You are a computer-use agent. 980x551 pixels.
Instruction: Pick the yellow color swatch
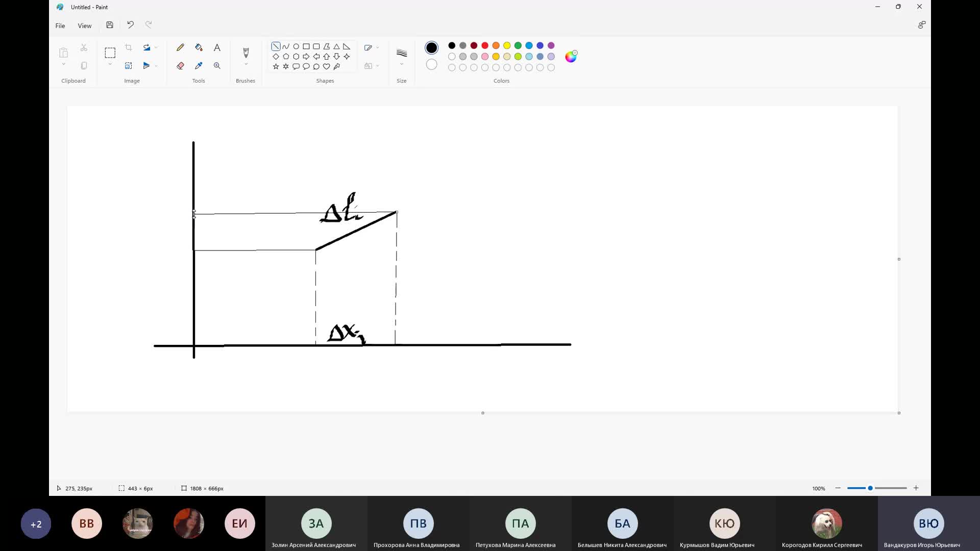point(507,45)
